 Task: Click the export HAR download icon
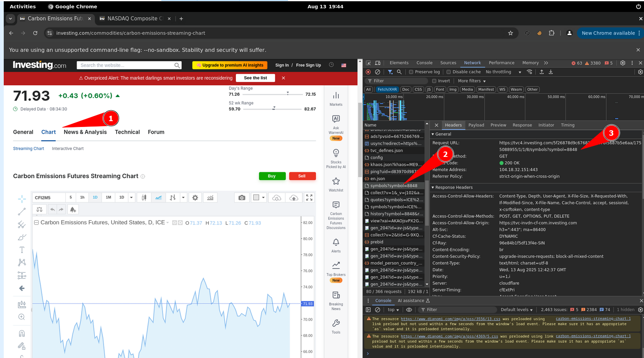551,72
